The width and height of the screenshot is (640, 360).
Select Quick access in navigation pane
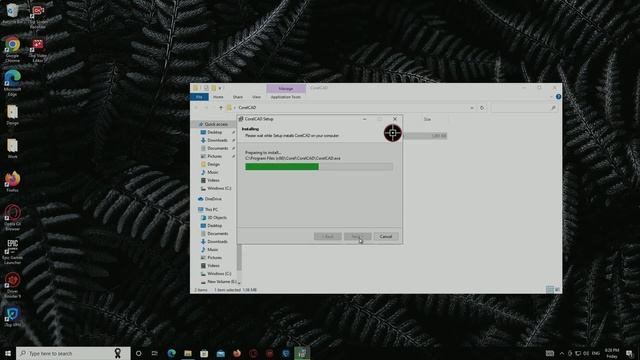(216, 124)
